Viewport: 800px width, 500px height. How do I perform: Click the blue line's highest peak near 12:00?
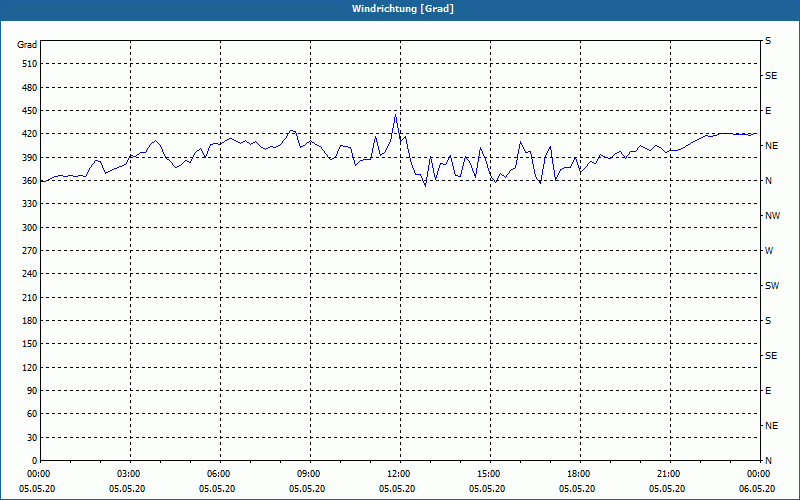click(x=395, y=115)
